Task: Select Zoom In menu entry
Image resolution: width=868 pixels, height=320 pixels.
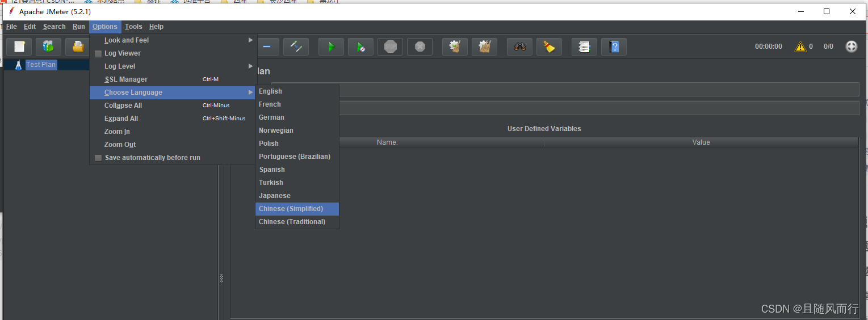Action: (x=173, y=132)
